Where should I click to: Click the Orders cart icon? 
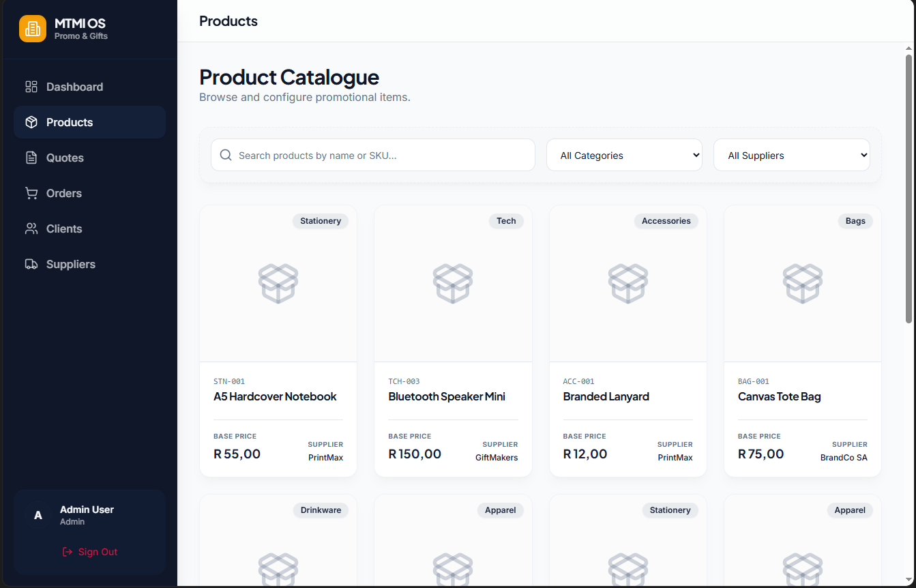point(31,193)
